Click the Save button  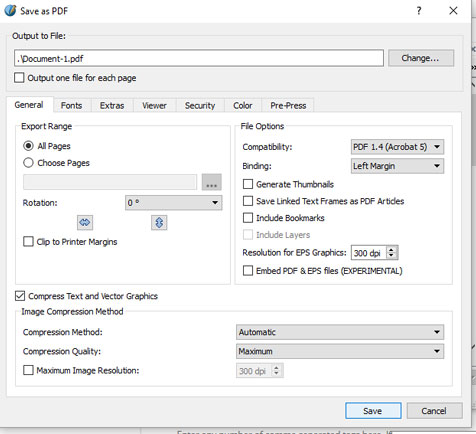click(x=373, y=411)
